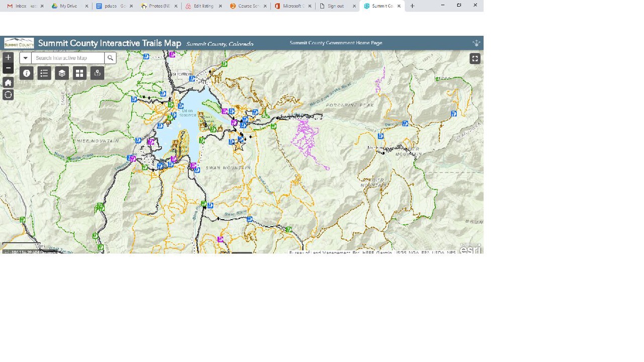Viewport: 644px width, 362px height.
Task: Close the Summit County map tab
Action: click(x=399, y=6)
